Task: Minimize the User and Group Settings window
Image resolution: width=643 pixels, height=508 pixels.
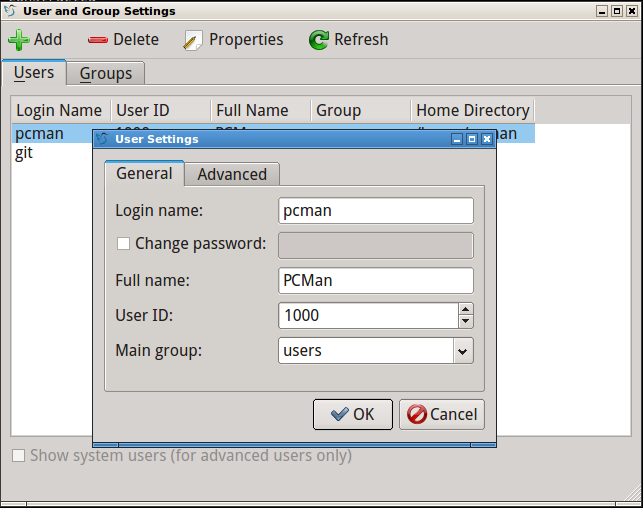Action: 602,11
